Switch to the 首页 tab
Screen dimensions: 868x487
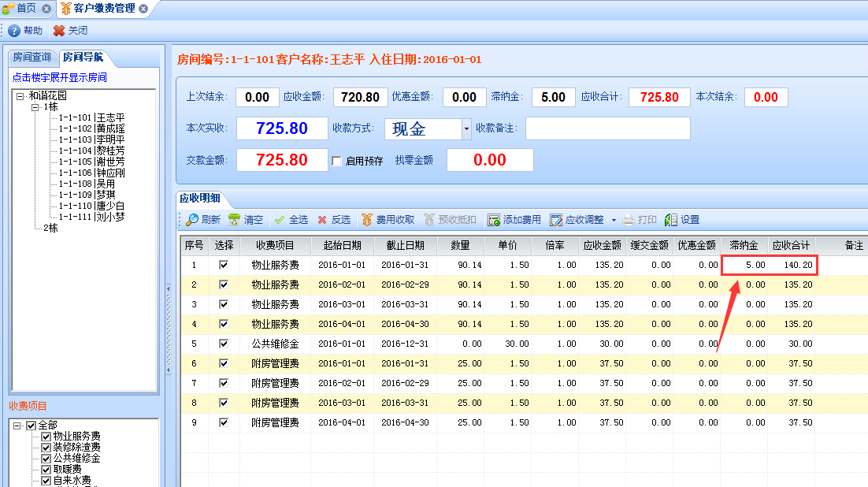(26, 9)
